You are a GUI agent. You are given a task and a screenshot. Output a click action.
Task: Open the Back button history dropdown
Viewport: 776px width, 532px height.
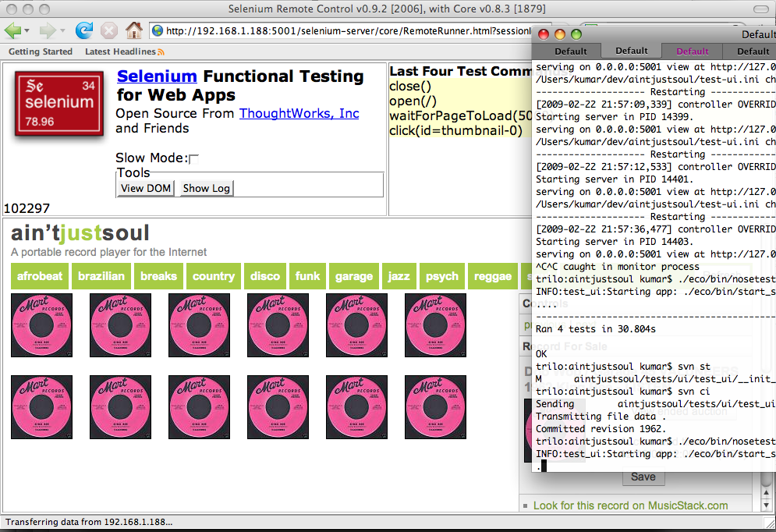click(x=27, y=30)
